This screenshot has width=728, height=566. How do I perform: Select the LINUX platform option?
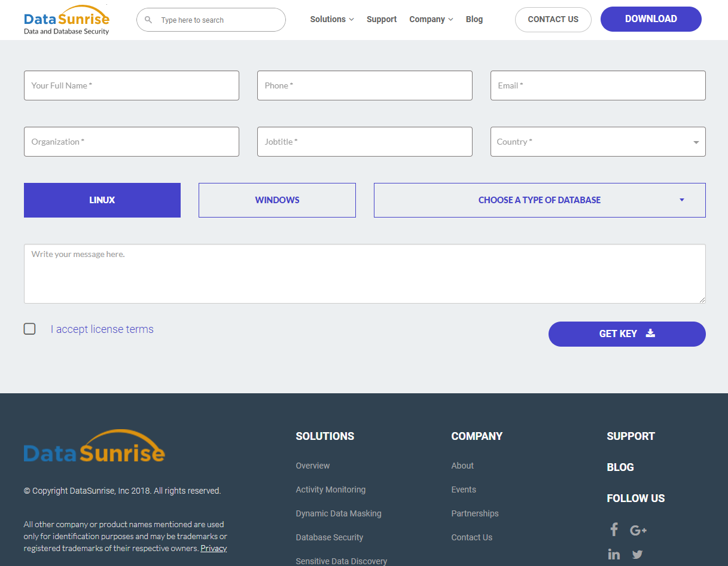(102, 200)
